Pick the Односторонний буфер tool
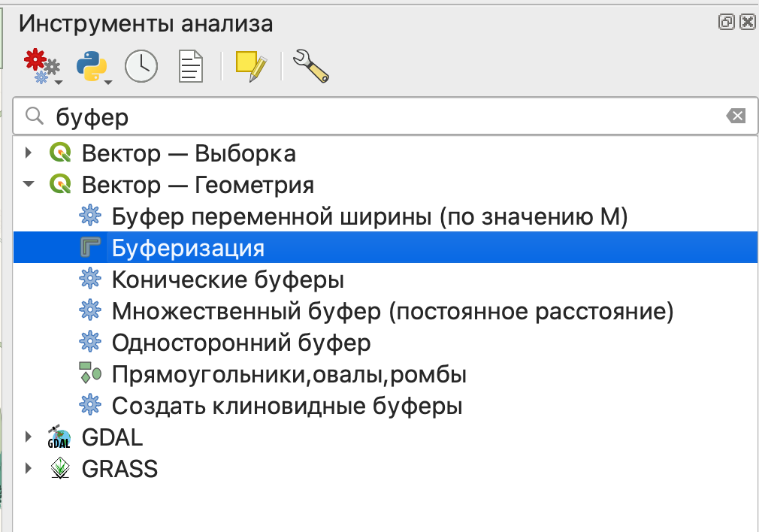This screenshot has width=759, height=532. click(x=241, y=343)
